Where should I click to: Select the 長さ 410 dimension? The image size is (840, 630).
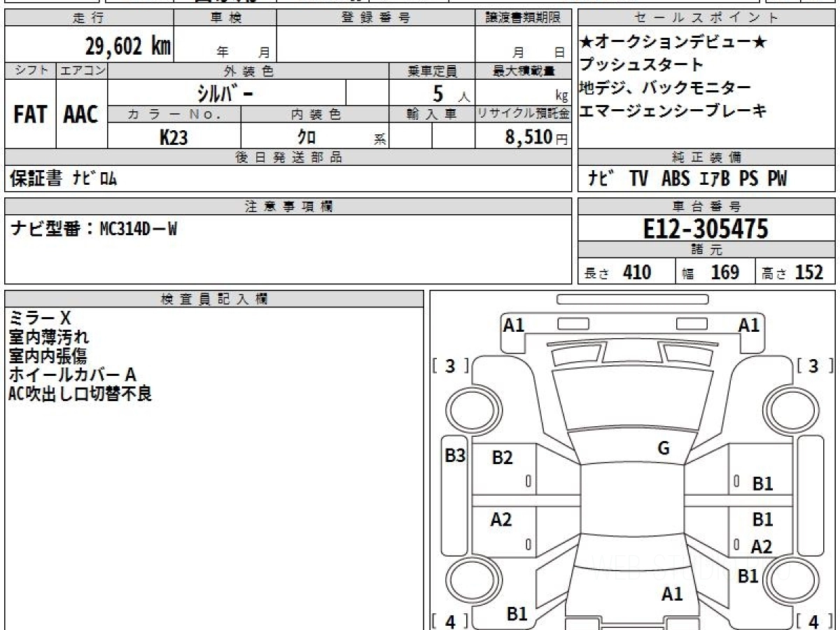click(618, 272)
